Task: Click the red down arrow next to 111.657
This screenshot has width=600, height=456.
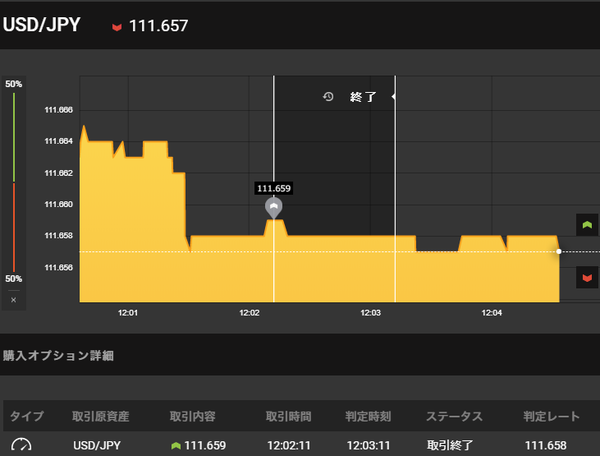Action: [117, 27]
